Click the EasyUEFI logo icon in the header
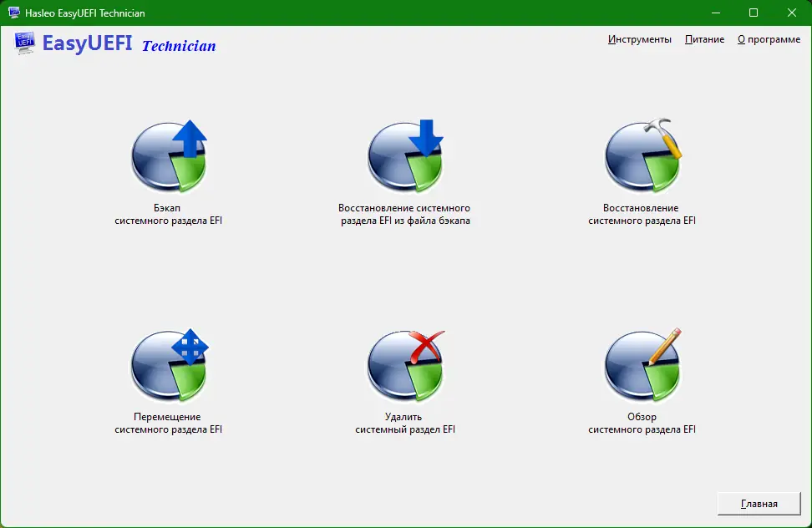Image resolution: width=812 pixels, height=528 pixels. [24, 43]
